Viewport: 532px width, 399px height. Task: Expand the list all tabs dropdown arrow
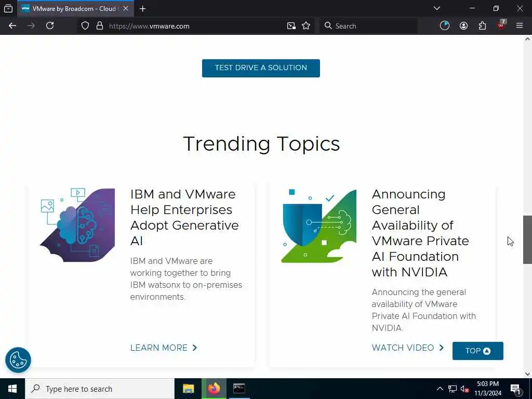[436, 8]
